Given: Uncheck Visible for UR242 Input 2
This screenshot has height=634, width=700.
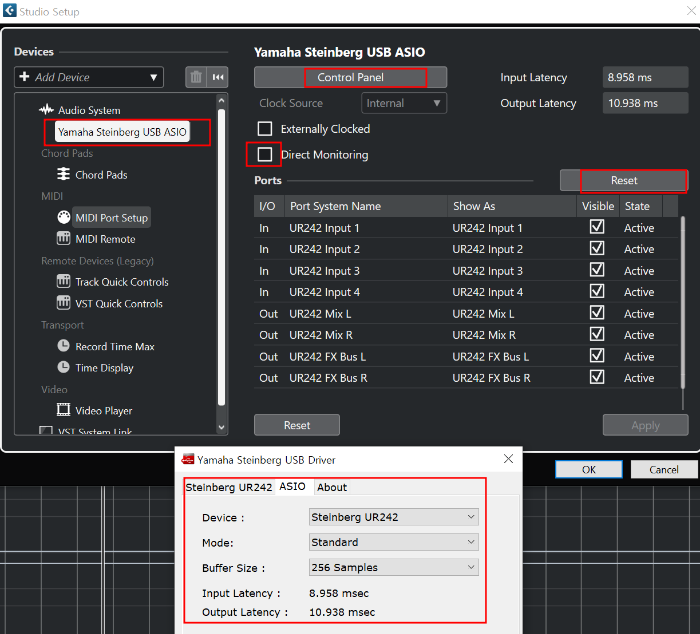Looking at the screenshot, I should pyautogui.click(x=597, y=248).
